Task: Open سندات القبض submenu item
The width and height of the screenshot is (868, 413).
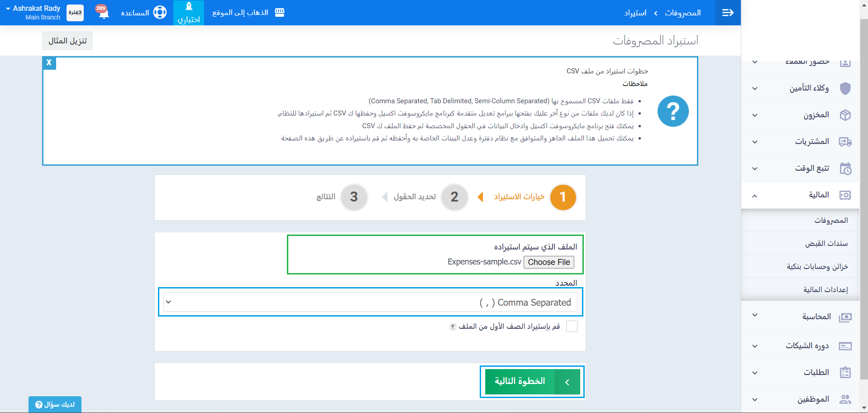Action: pos(826,244)
